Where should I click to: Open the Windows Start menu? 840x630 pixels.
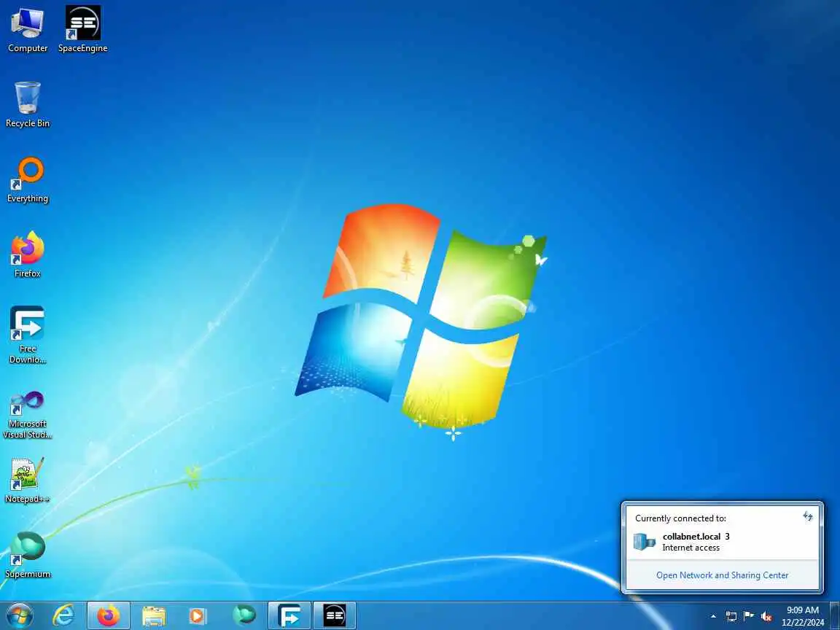[20, 616]
